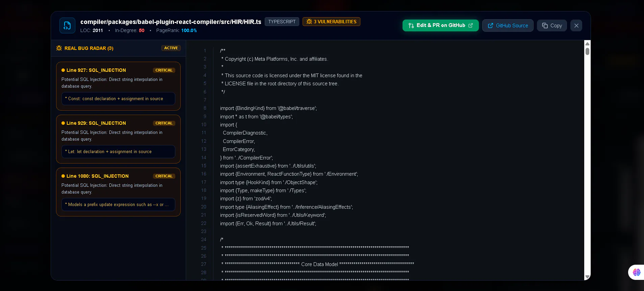Click the 'Core Data Model' comment line
Viewport: 644px width, 291px height.
point(318,264)
